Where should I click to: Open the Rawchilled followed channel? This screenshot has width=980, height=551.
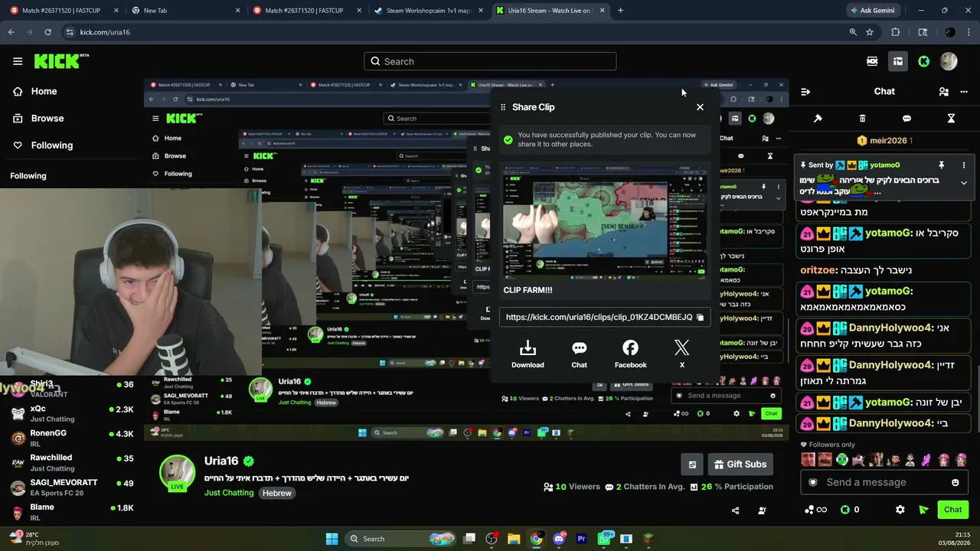72,462
